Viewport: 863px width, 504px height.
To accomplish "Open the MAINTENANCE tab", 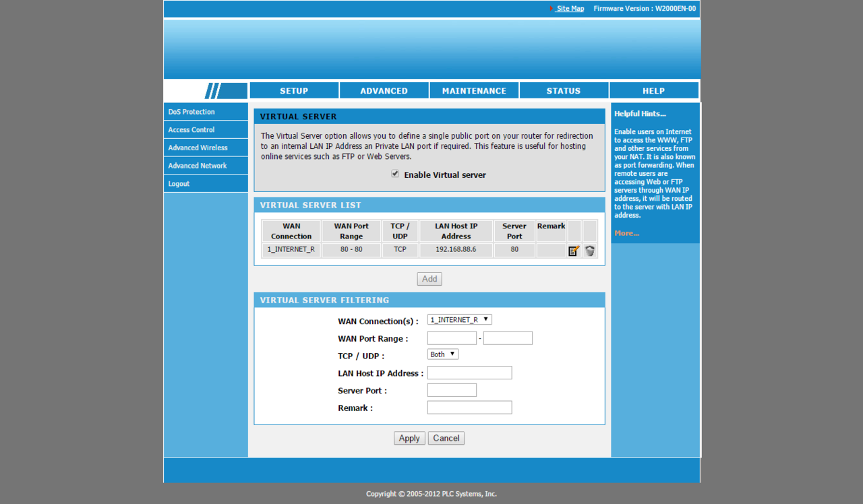I will point(474,91).
